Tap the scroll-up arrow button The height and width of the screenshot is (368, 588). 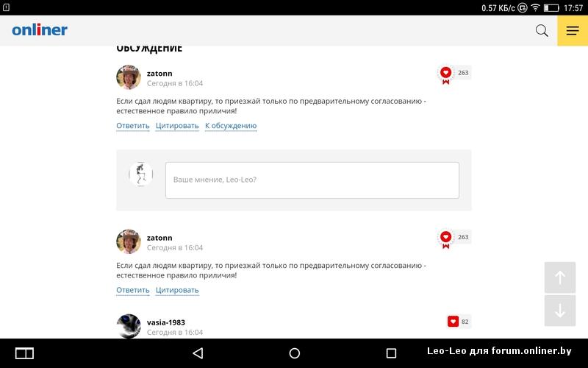pos(560,277)
